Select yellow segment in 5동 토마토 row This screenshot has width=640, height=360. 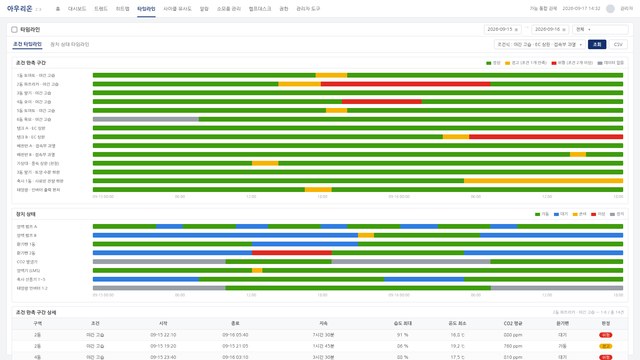tap(336, 111)
